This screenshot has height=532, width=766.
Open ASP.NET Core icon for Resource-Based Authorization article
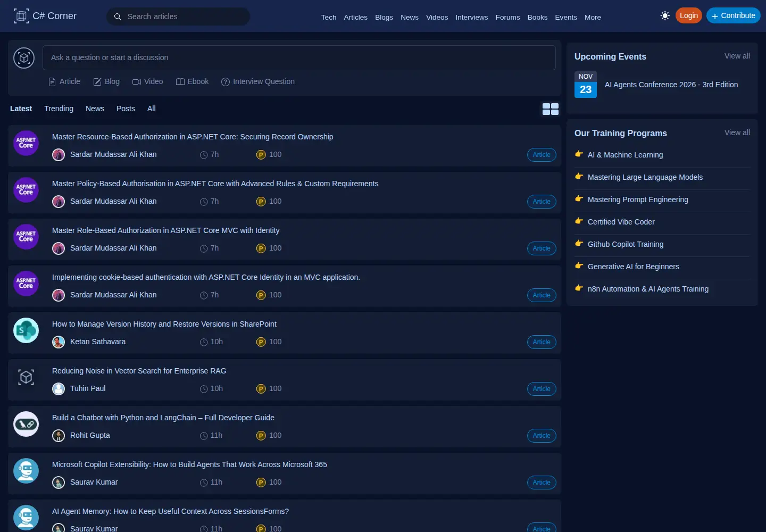(26, 143)
